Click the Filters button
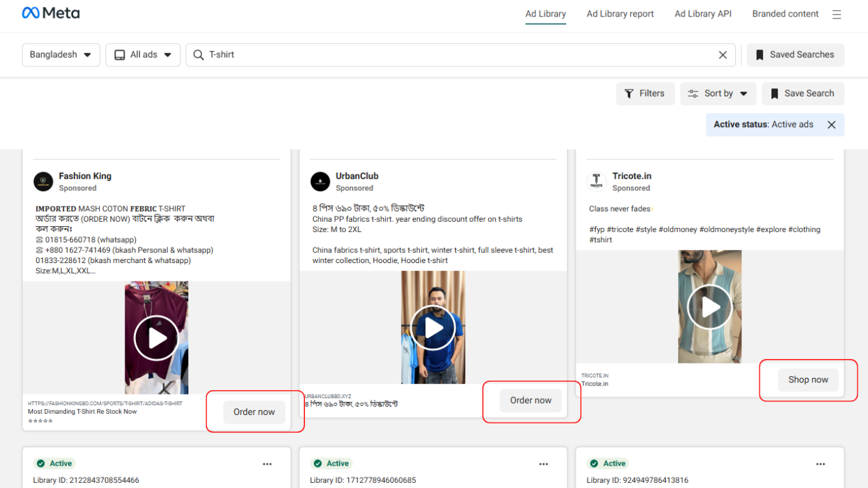 645,94
